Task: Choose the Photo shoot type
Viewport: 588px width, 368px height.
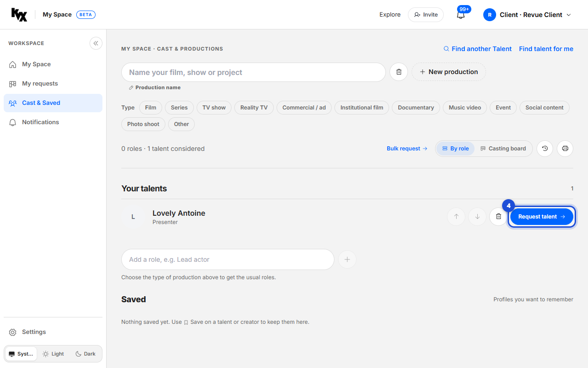Action: pos(143,124)
